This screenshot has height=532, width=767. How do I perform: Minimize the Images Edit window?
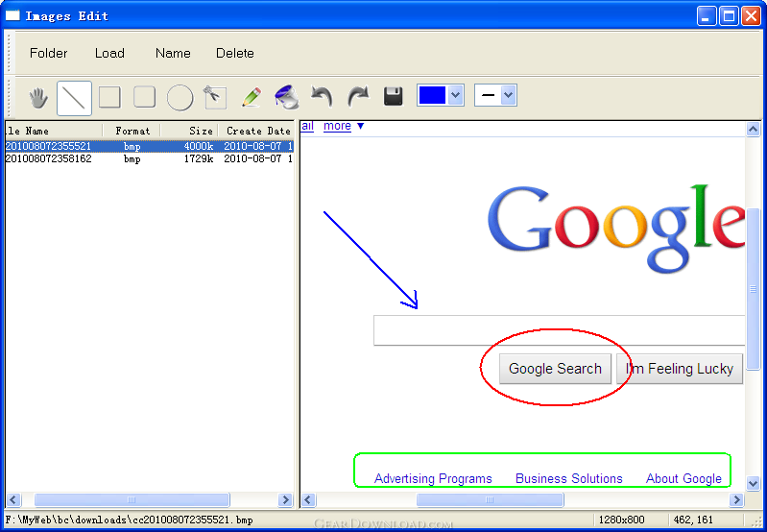coord(706,15)
